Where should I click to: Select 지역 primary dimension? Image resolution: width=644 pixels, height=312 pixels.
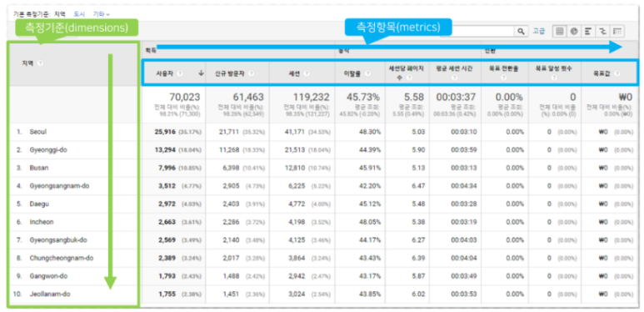point(60,14)
